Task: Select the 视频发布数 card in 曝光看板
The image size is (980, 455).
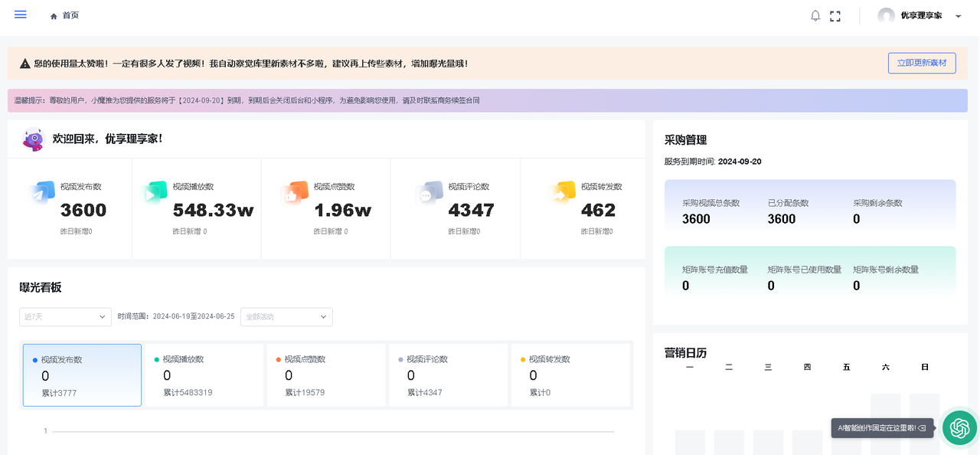Action: click(82, 375)
